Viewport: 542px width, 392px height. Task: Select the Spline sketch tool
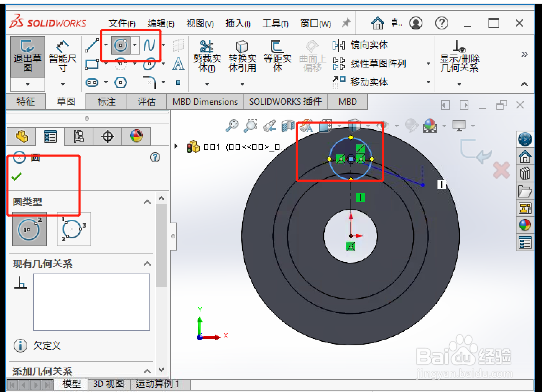point(149,45)
